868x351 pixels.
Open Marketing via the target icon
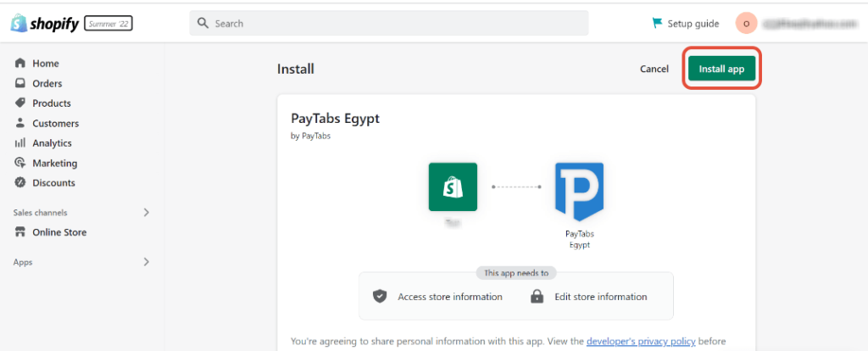pos(20,163)
